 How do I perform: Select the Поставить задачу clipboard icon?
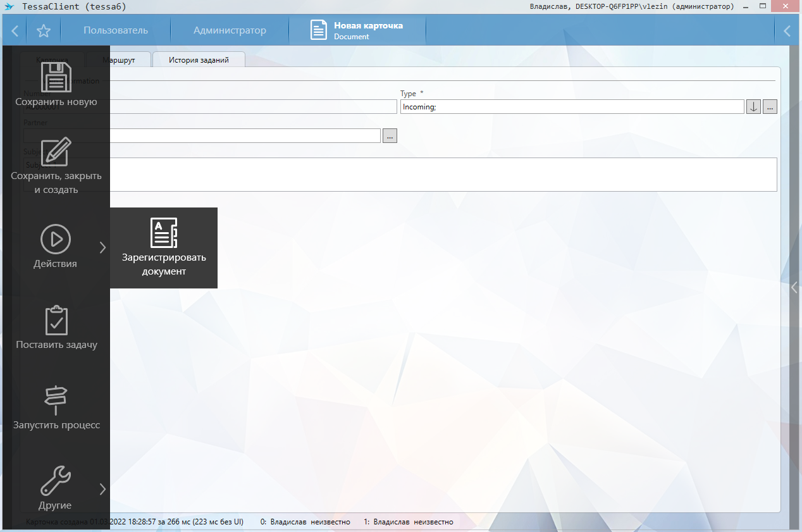(56, 321)
